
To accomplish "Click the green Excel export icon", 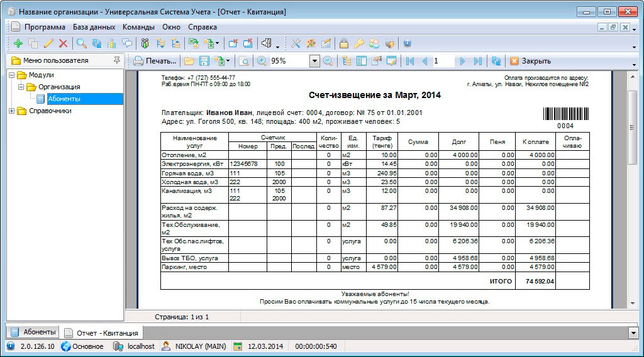I will pyautogui.click(x=194, y=43).
